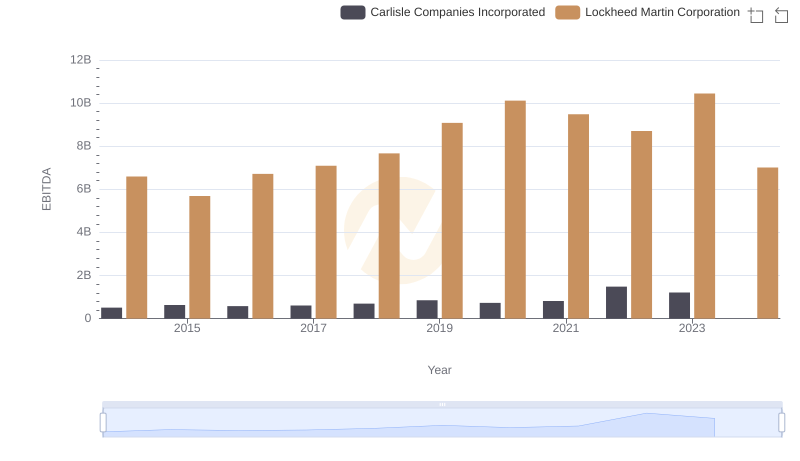Select the 2023 Lockheed Martin bar

(x=705, y=206)
